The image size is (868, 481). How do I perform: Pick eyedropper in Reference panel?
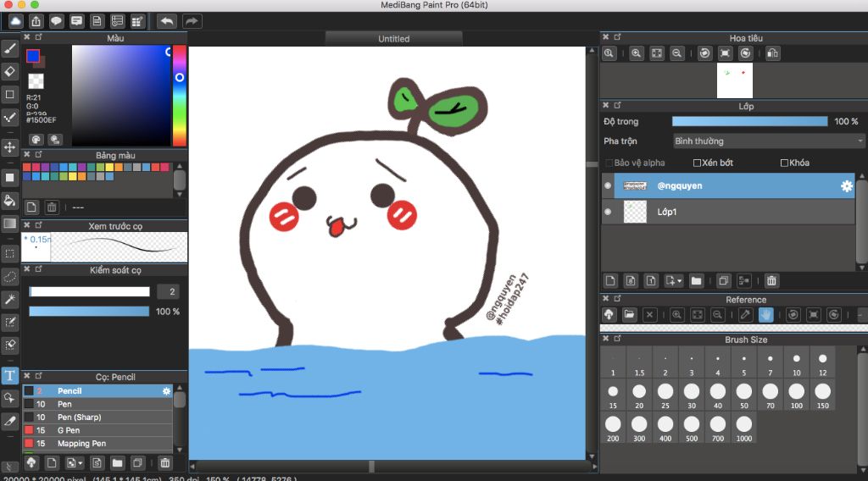pyautogui.click(x=745, y=314)
